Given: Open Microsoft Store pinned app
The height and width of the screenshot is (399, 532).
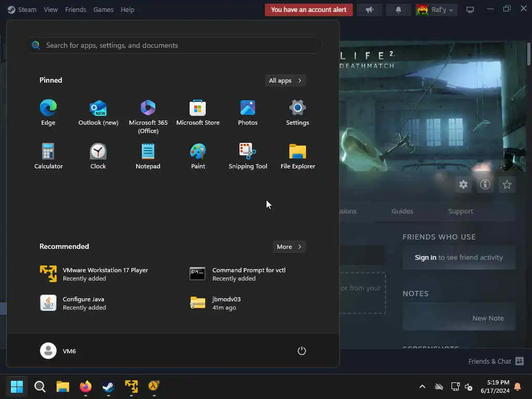Looking at the screenshot, I should [198, 113].
